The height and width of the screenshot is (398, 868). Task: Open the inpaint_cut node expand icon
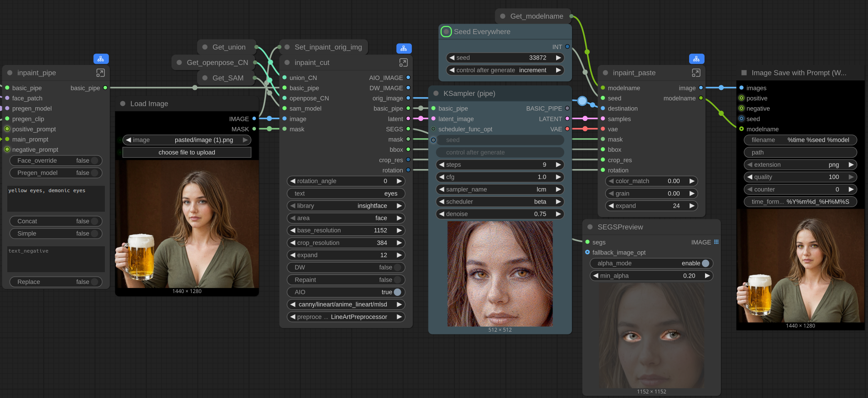(403, 63)
